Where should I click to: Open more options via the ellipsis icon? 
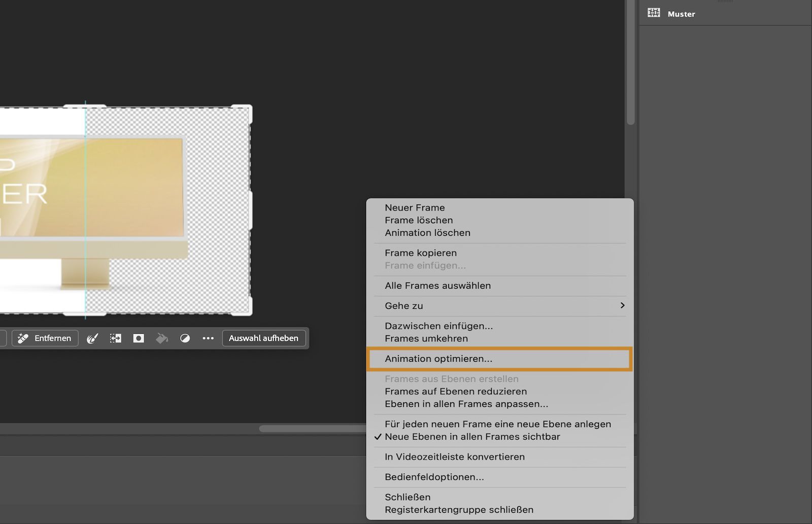[x=208, y=338]
